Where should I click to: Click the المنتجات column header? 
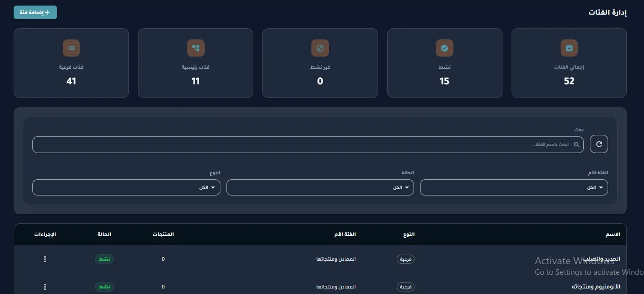pos(163,234)
